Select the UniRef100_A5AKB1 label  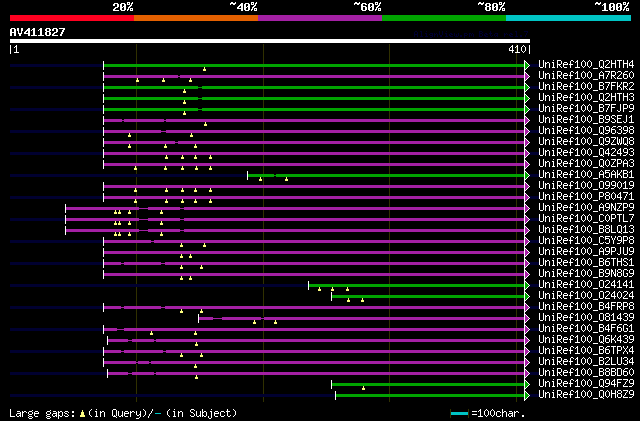pyautogui.click(x=586, y=174)
